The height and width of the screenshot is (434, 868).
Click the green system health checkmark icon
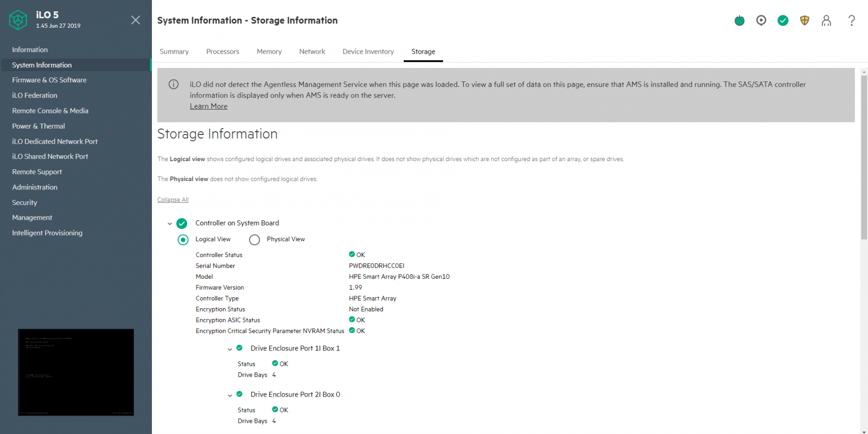[783, 21]
